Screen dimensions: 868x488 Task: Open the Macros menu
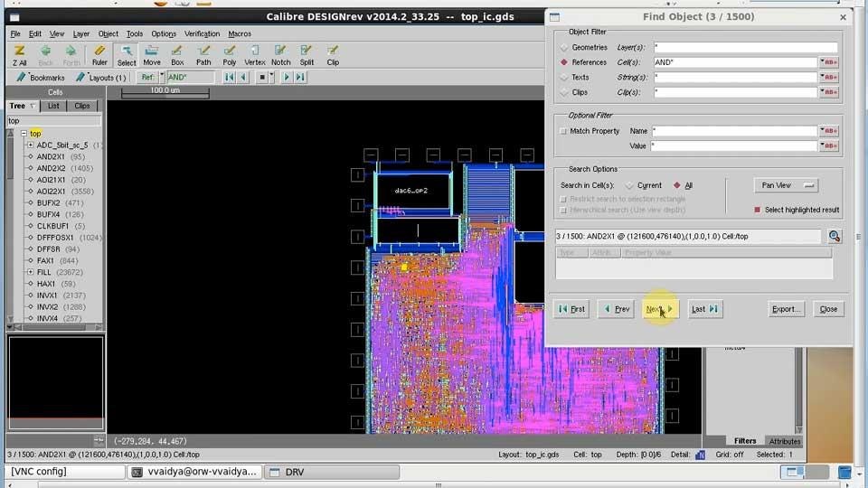click(240, 33)
